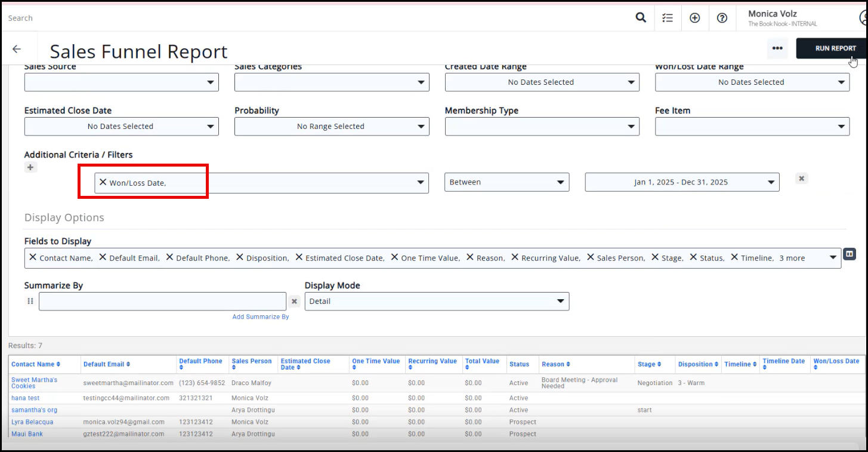
Task: Open the Between operator dropdown
Action: (506, 182)
